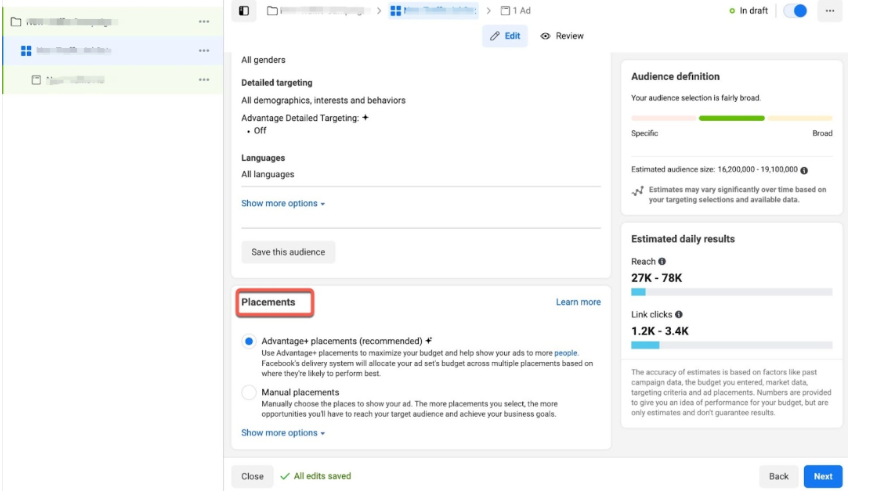The width and height of the screenshot is (876, 496).
Task: Open campaign row three-dot menu in sidebar
Action: tap(204, 21)
